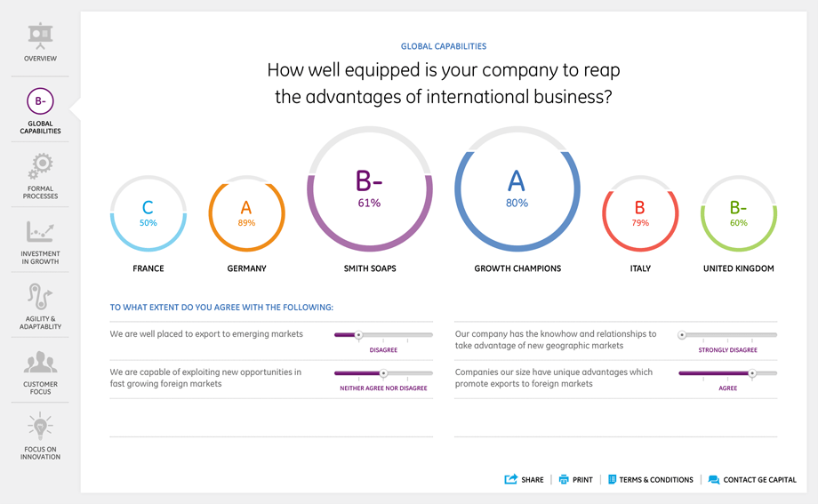Click the knowhow and relationships slider handle
The image size is (818, 504).
pos(682,335)
